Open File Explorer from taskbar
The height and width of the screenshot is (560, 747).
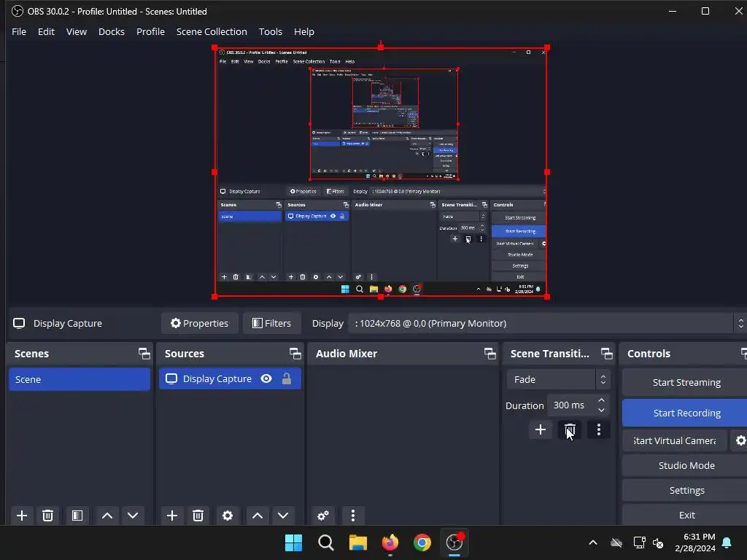point(357,542)
